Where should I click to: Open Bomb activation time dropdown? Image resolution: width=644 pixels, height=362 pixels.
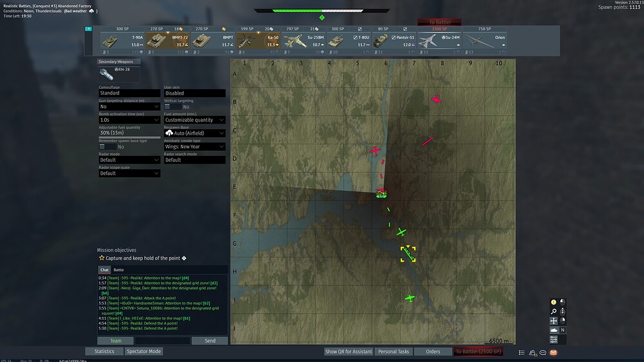(129, 120)
